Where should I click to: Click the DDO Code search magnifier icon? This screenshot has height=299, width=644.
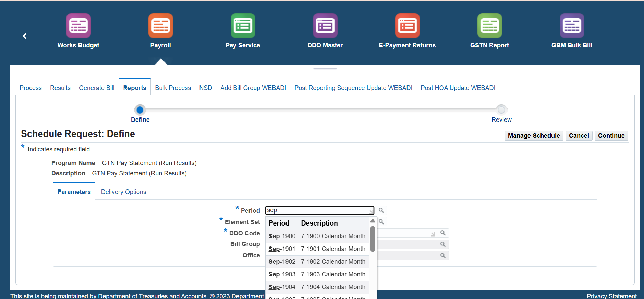click(443, 233)
